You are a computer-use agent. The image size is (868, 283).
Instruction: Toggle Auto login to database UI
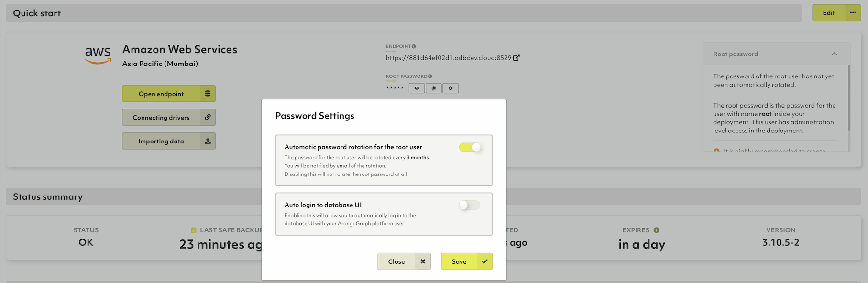470,205
